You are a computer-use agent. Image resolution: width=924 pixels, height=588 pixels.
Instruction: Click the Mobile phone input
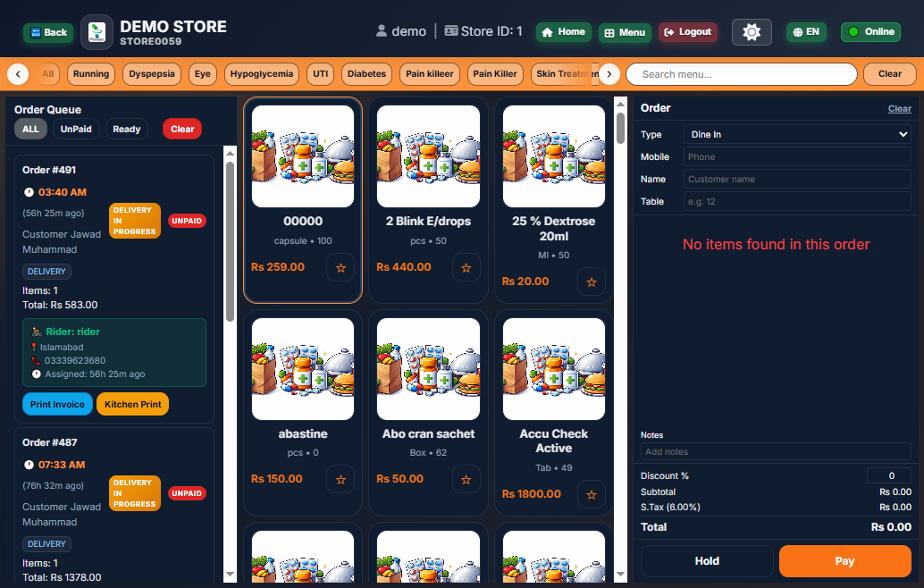pyautogui.click(x=797, y=156)
